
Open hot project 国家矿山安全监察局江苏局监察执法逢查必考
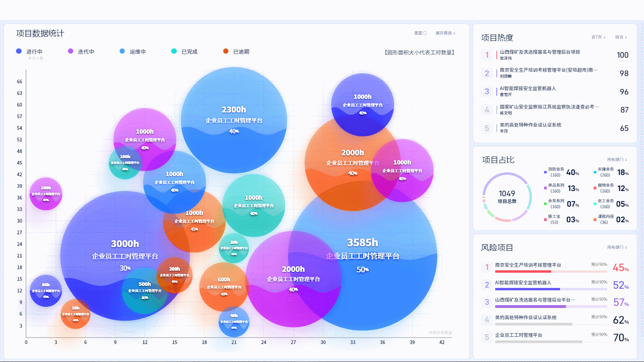coord(549,107)
